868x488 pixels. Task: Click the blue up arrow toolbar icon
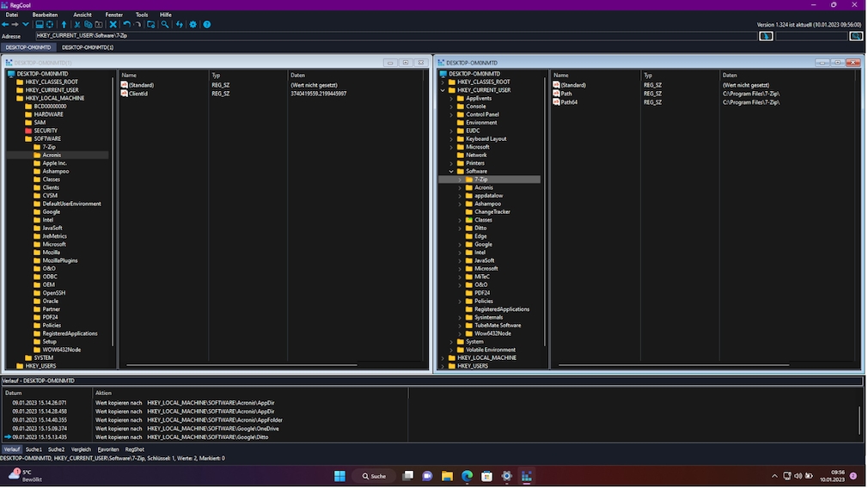[x=64, y=25]
